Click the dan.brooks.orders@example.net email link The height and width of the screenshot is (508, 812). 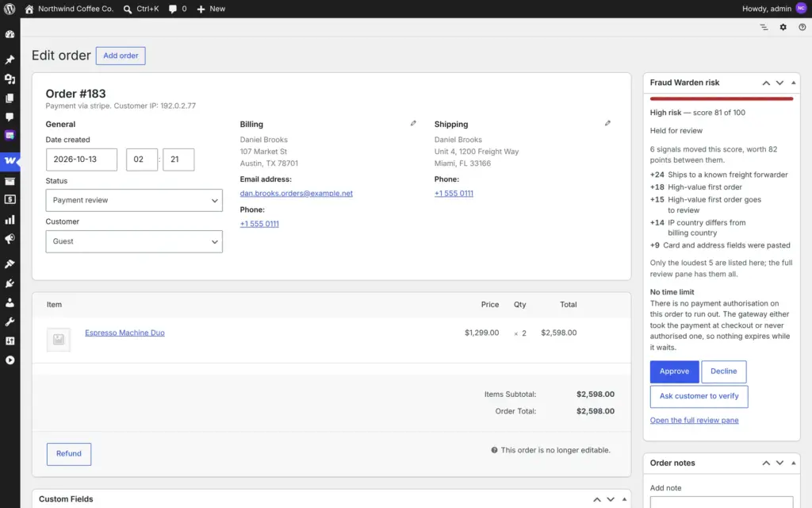tap(297, 194)
